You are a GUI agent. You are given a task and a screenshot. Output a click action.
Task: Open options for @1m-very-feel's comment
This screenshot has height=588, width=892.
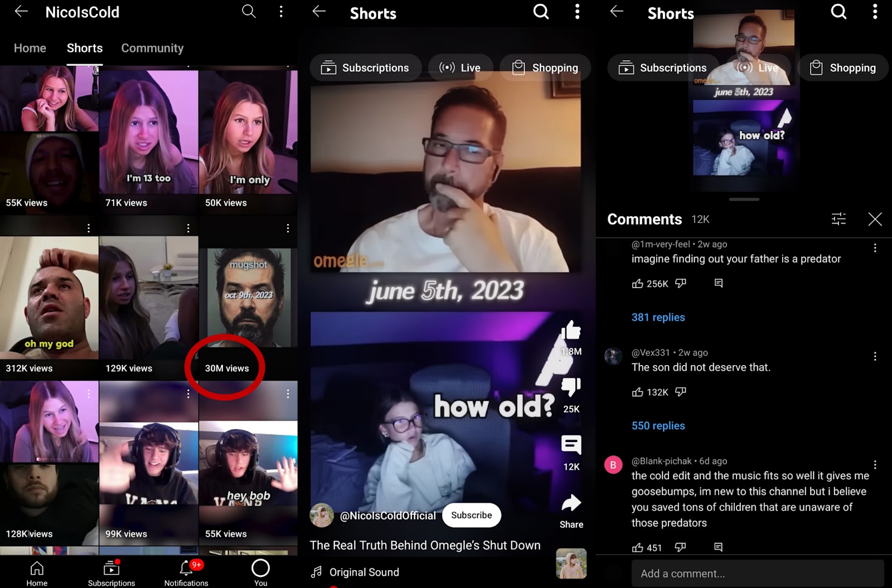pos(875,248)
